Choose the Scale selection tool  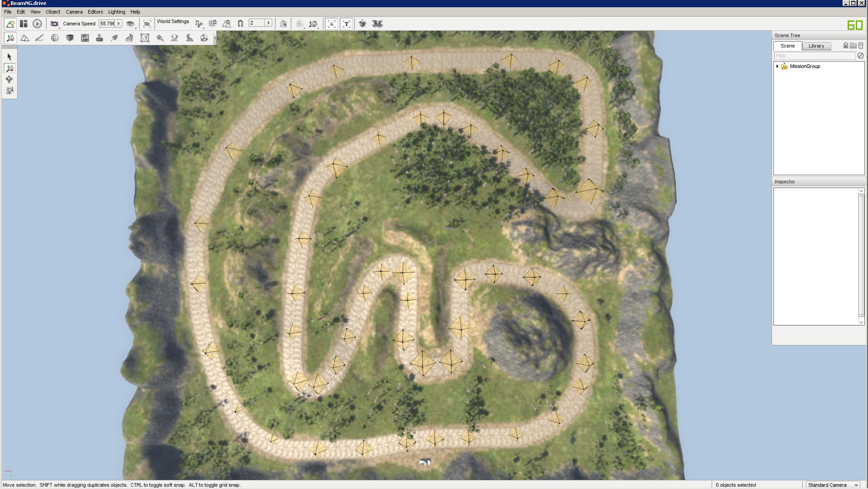click(x=10, y=91)
